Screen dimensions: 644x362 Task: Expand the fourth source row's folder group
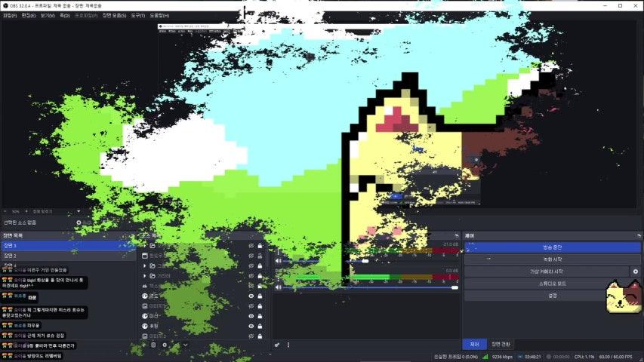[x=144, y=276]
